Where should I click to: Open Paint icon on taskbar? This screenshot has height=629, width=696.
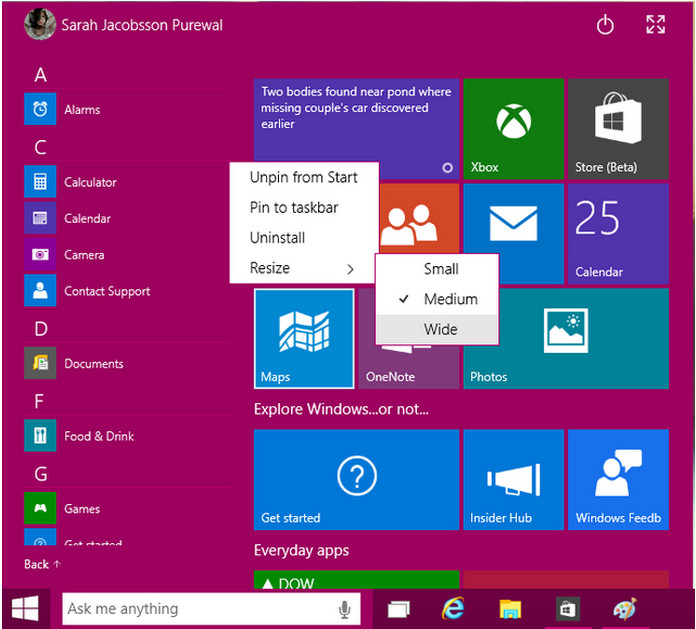pos(625,609)
